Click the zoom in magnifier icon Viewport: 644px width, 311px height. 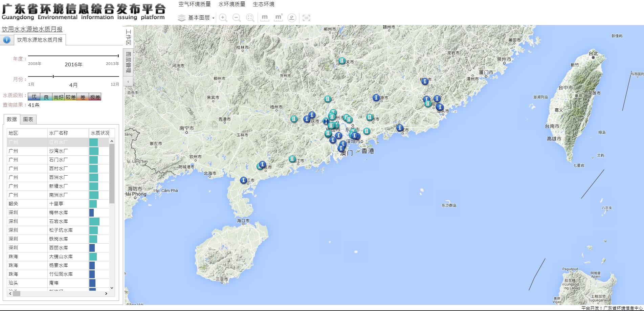pos(223,18)
